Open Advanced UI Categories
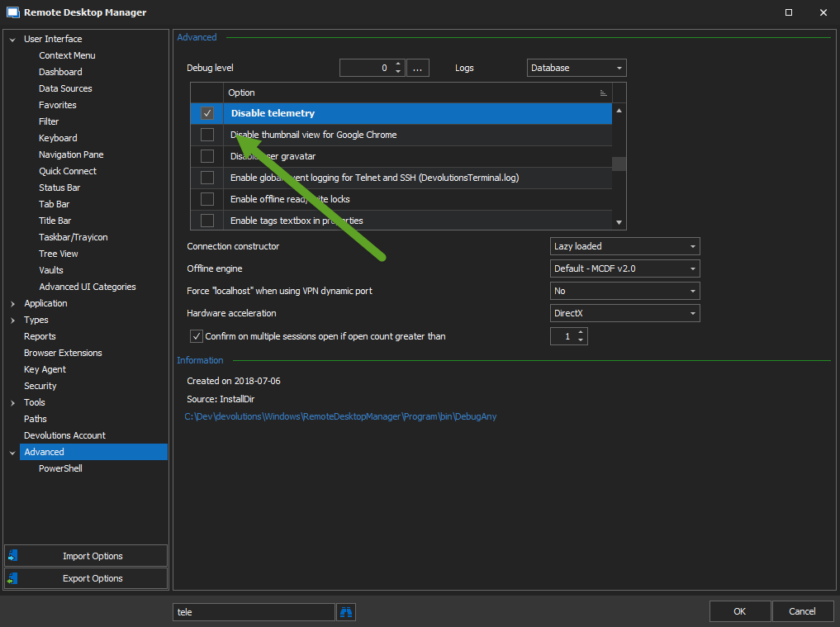This screenshot has height=627, width=840. click(x=88, y=287)
